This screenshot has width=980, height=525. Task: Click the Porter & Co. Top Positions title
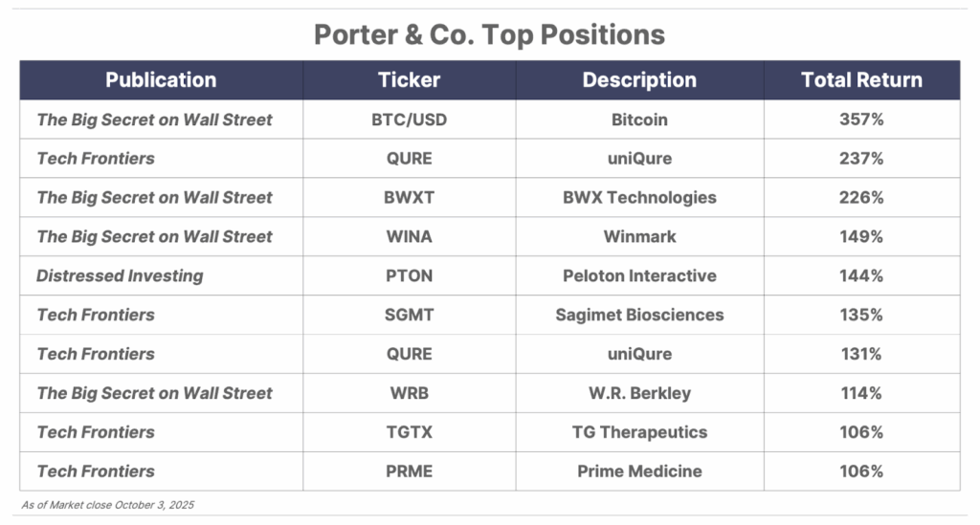[x=489, y=35]
